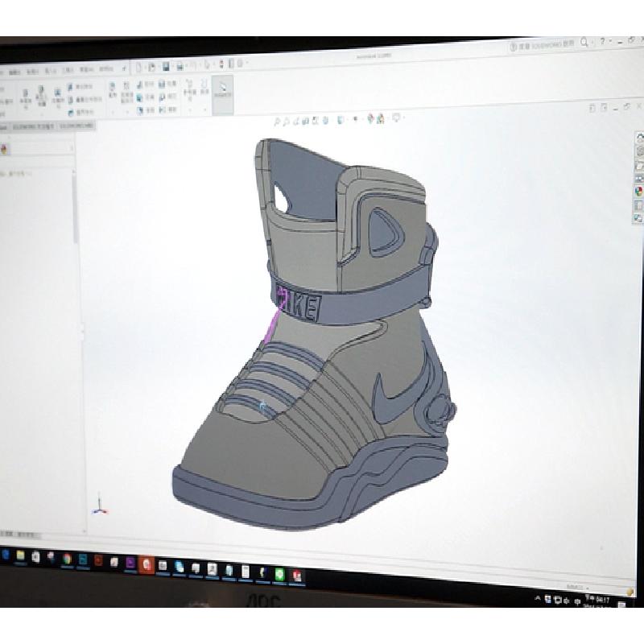Click the Undo arrow icon
The height and width of the screenshot is (644, 644).
[193, 66]
